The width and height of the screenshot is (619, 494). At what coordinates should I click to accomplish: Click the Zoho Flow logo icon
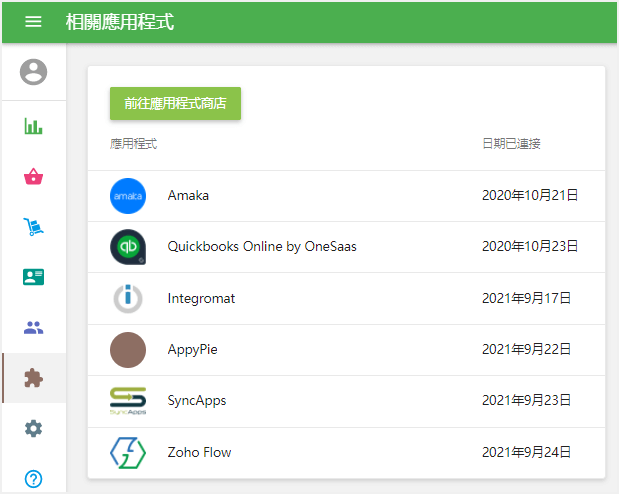[x=128, y=453]
